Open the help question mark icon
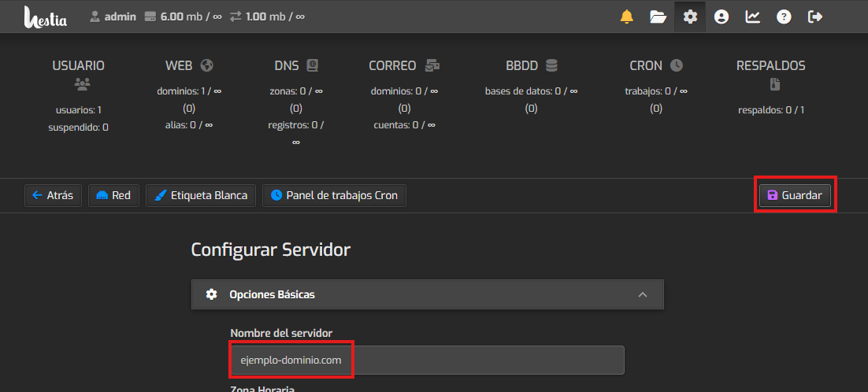Viewport: 868px width, 392px height. point(784,17)
